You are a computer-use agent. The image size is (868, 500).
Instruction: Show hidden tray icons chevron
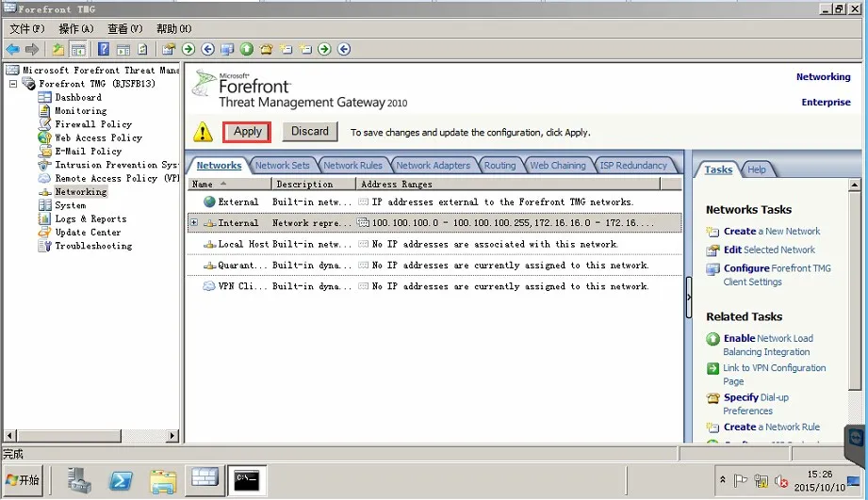coord(723,479)
